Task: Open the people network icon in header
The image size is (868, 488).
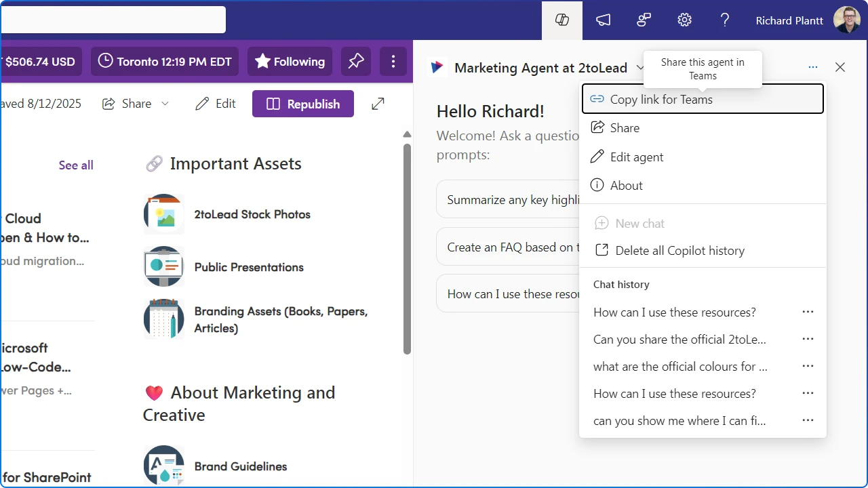Action: 644,20
